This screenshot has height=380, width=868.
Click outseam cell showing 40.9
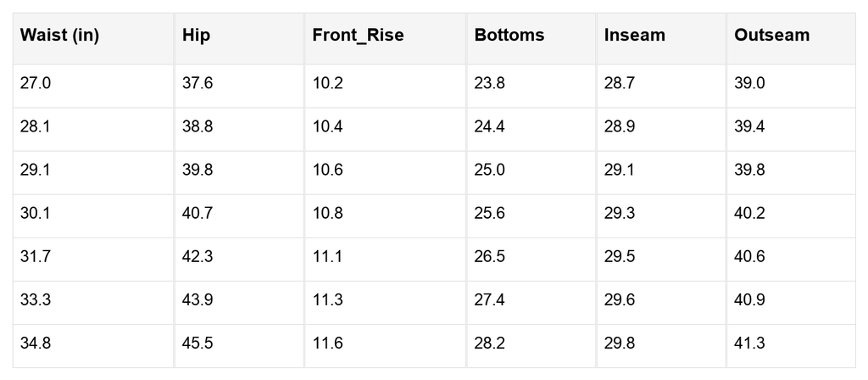[x=749, y=300]
